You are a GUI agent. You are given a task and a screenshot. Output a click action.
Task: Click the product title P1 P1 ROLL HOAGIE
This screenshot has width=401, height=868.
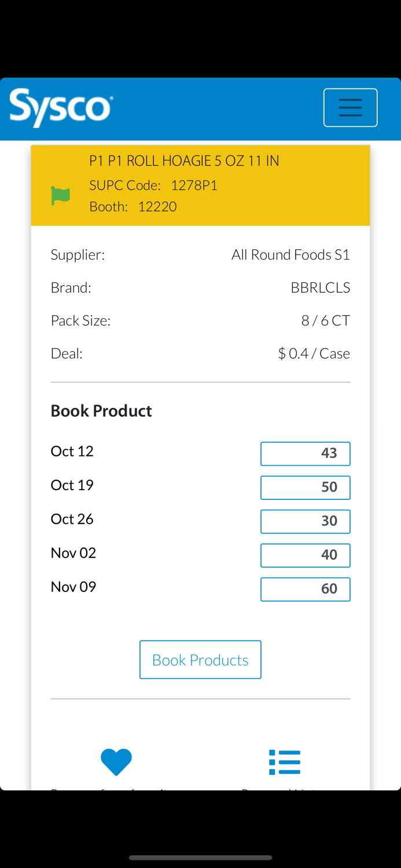pyautogui.click(x=184, y=160)
